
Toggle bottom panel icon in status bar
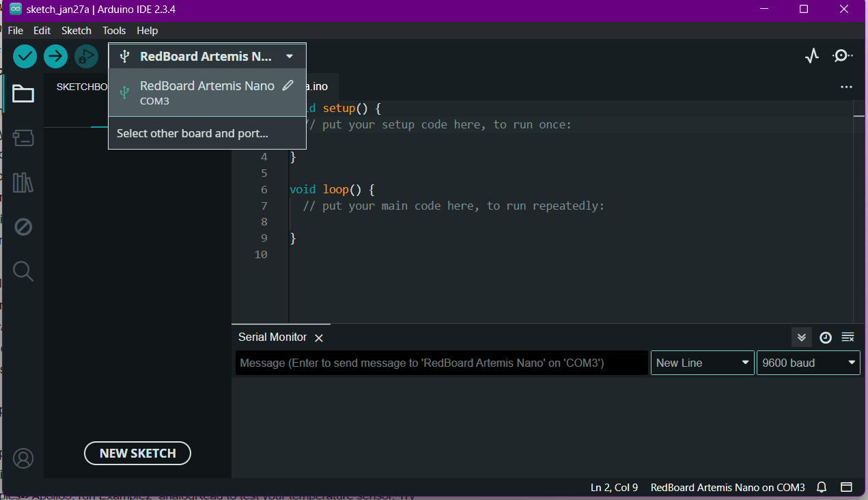point(846,487)
